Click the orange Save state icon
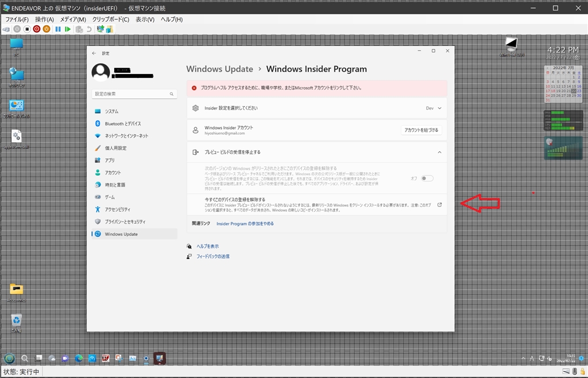The width and height of the screenshot is (588, 378). (47, 29)
